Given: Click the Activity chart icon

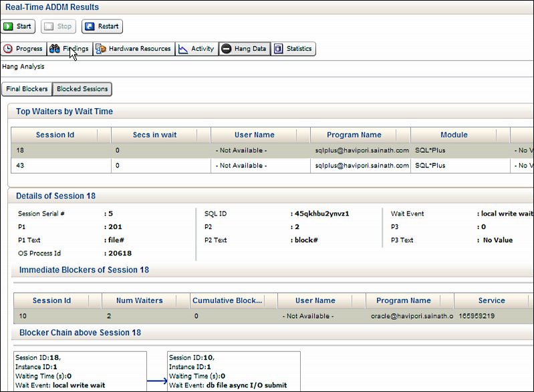Looking at the screenshot, I should 183,49.
